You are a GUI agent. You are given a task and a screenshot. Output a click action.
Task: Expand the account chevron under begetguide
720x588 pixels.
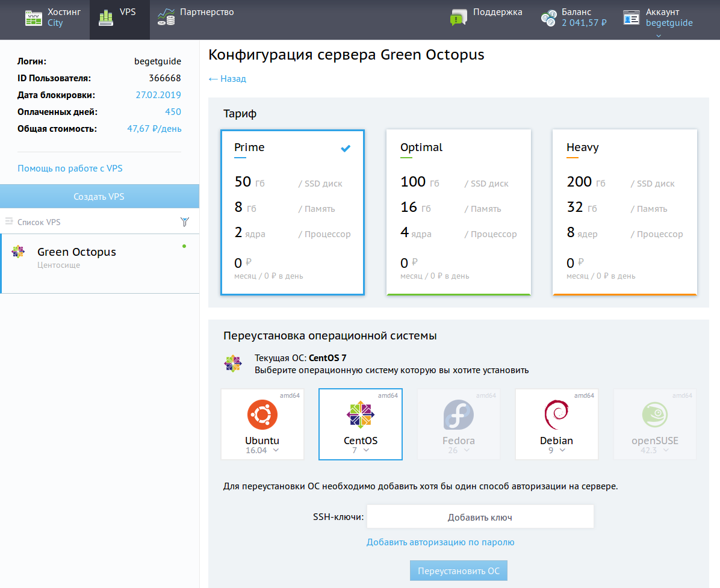coord(659,36)
